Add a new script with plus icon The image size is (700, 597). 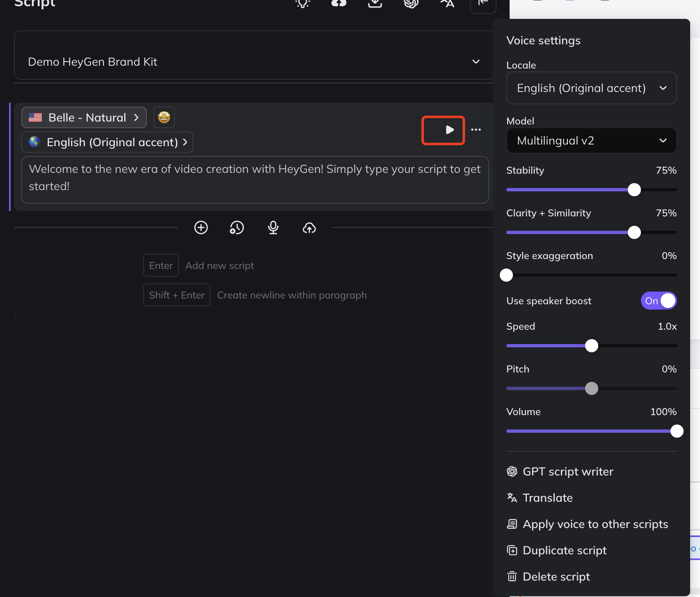coord(201,227)
